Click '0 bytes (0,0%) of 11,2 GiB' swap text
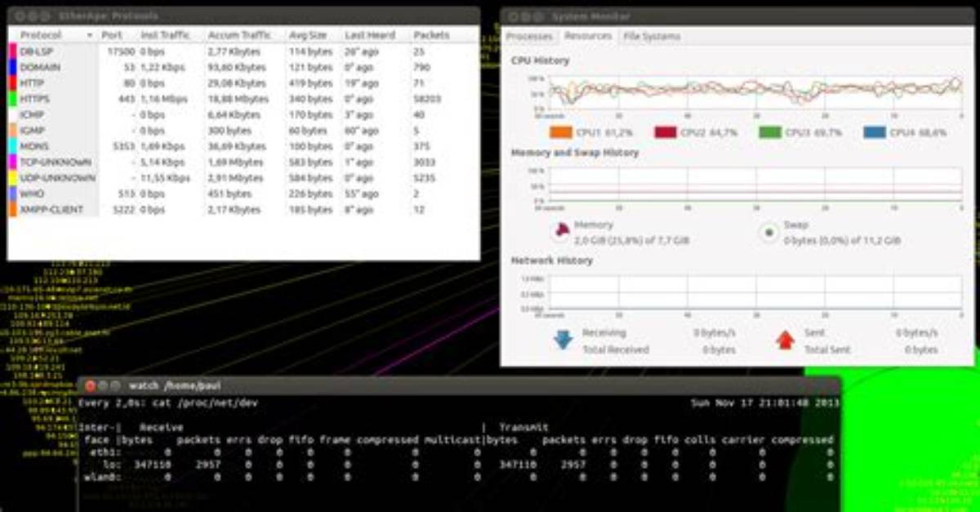 (x=842, y=242)
